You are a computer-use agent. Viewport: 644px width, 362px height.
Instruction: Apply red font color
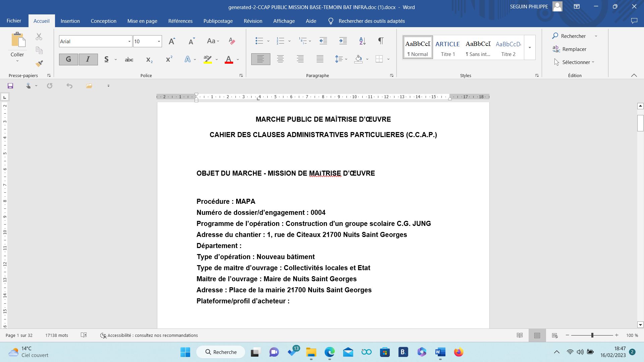click(x=229, y=60)
